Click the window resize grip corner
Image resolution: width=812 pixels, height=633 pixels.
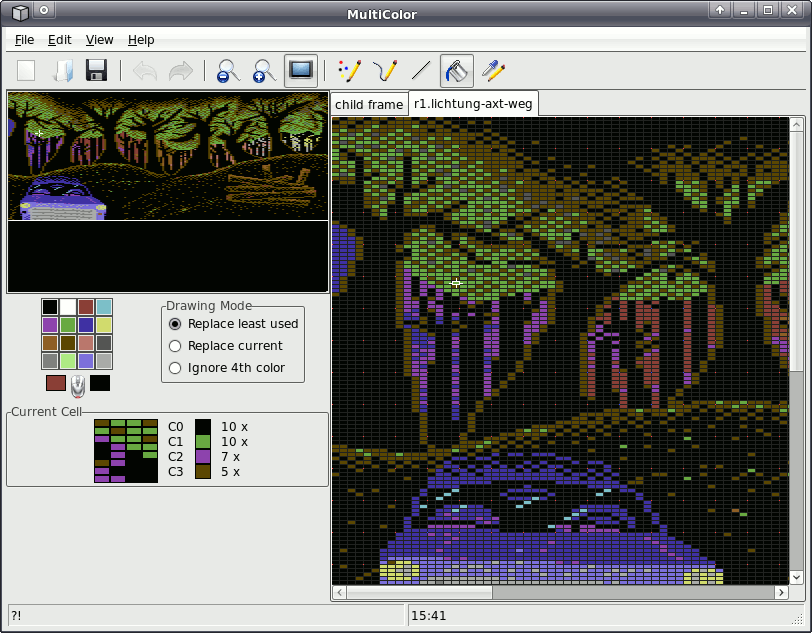click(x=798, y=619)
